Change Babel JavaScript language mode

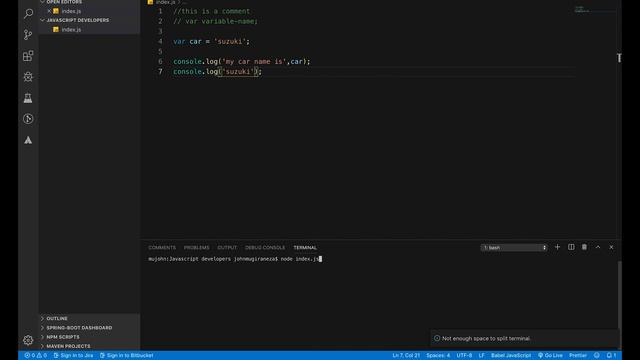511,356
